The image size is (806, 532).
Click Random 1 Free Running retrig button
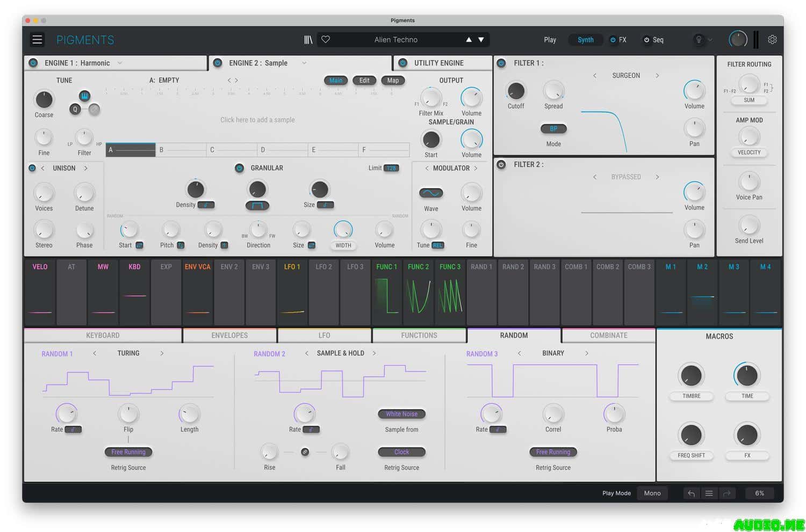click(128, 452)
